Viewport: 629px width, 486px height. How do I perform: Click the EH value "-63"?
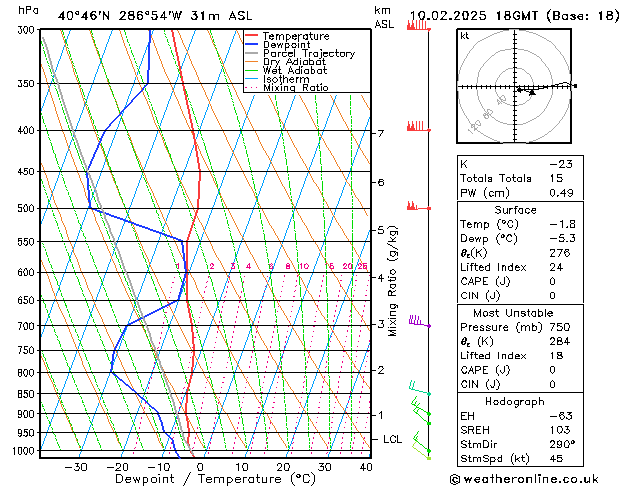tap(561, 416)
